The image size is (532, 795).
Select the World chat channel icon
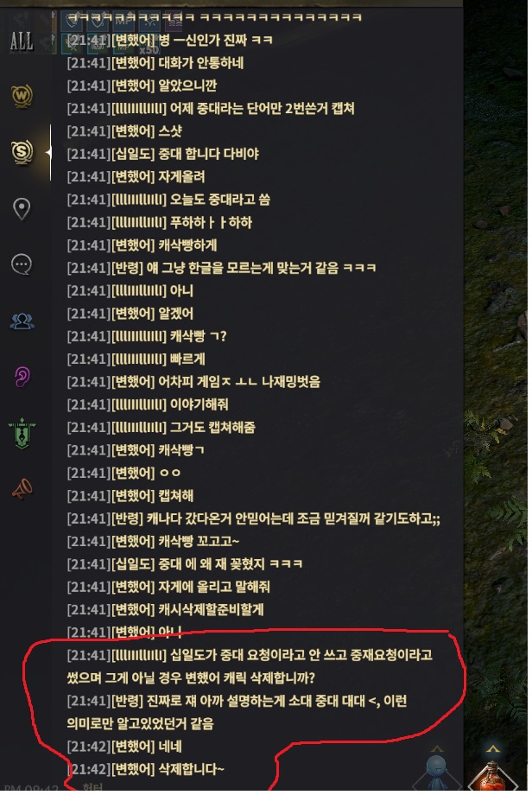pyautogui.click(x=22, y=95)
